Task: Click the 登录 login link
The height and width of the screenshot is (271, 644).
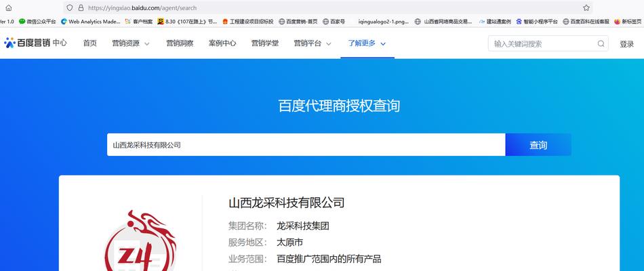Action: tap(627, 44)
